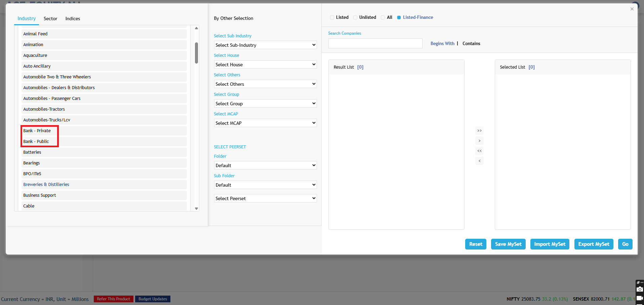Switch to the Indices tab
This screenshot has width=644, height=305.
(x=73, y=18)
